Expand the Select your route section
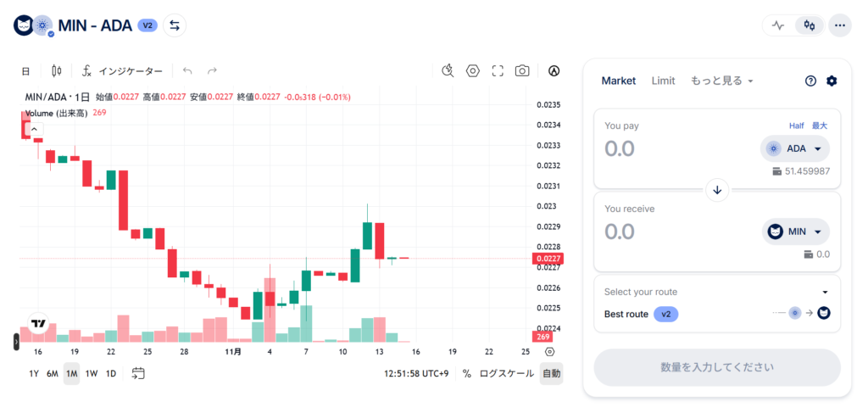868x413 pixels. pos(825,292)
